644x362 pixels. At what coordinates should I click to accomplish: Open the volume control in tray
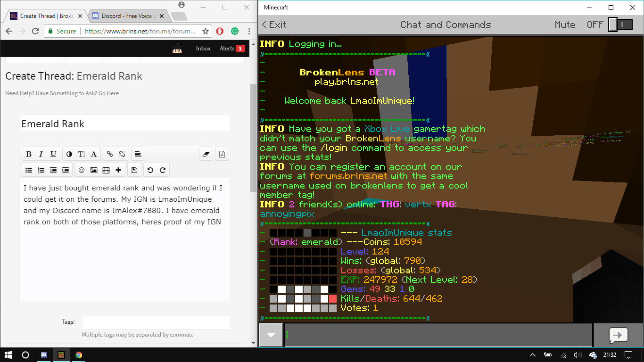pos(578,355)
